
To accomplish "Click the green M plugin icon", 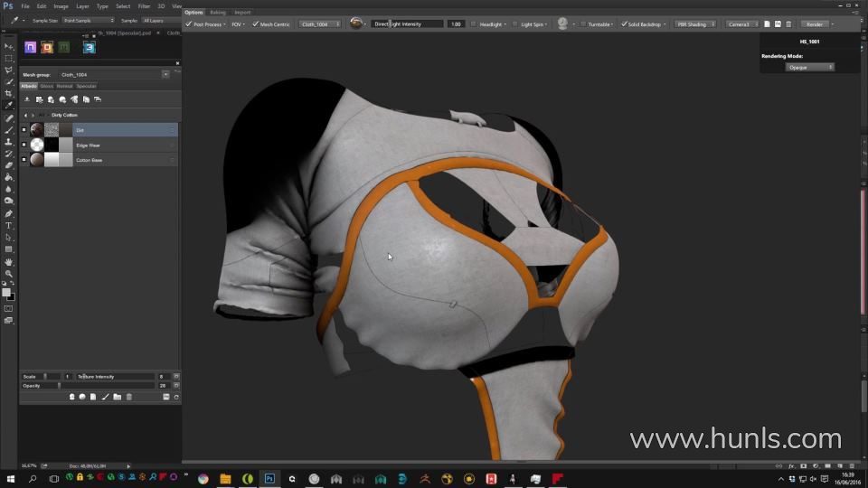I will click(64, 48).
